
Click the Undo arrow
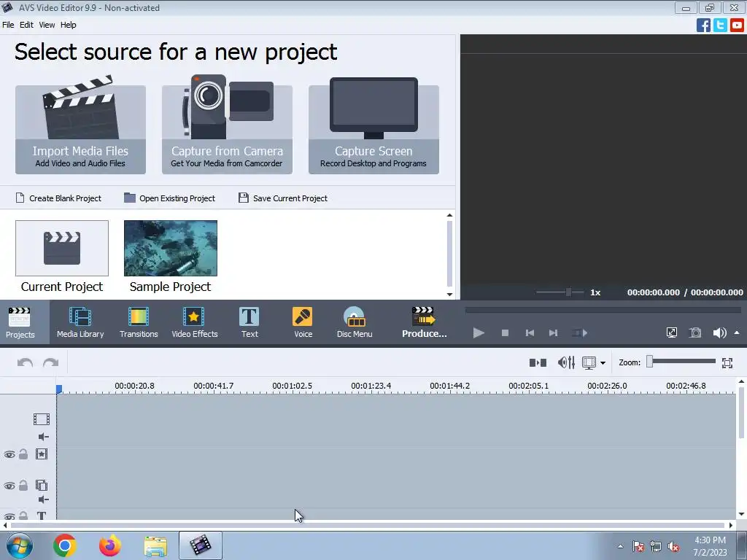[26, 363]
